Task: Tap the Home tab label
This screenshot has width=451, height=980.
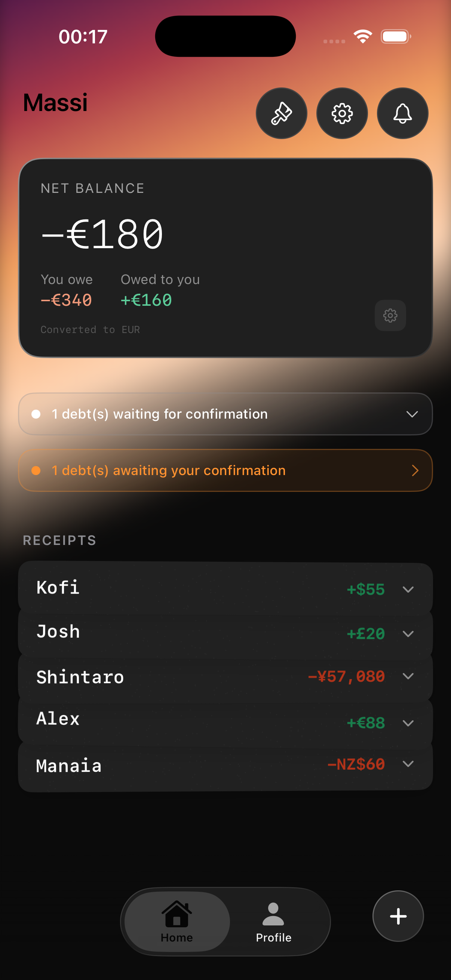Action: pyautogui.click(x=177, y=937)
